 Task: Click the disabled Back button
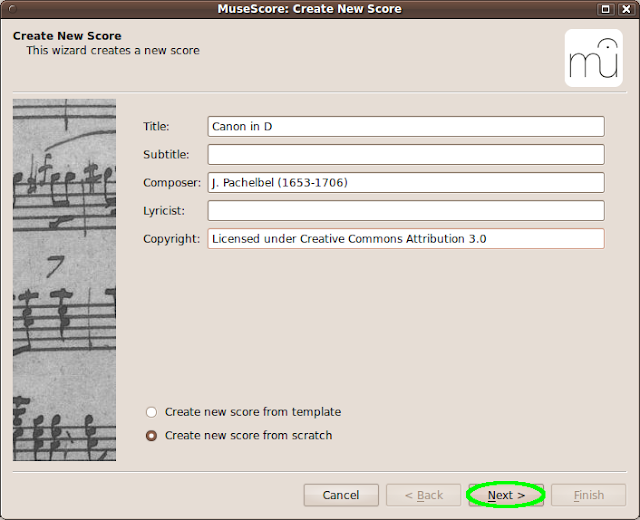[x=424, y=495]
